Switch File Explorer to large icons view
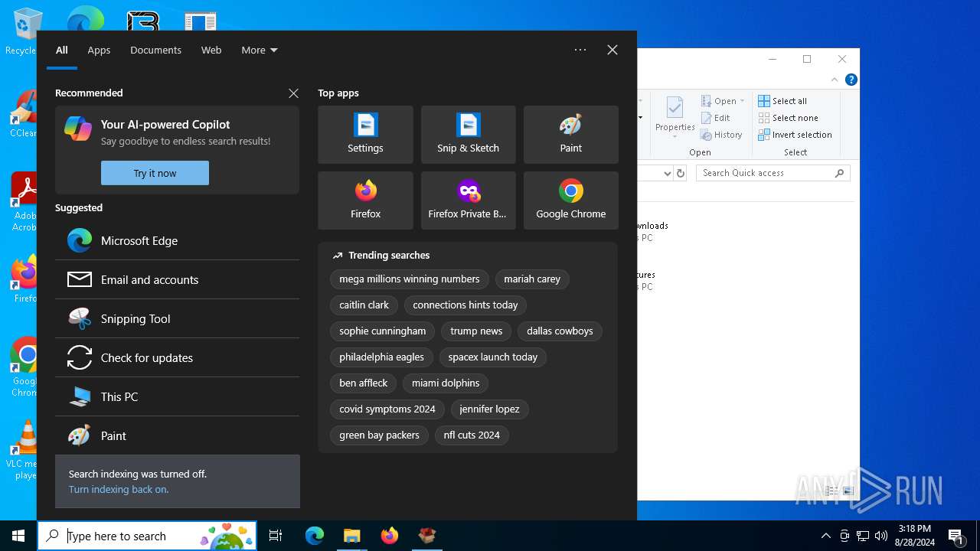Image resolution: width=980 pixels, height=551 pixels. pyautogui.click(x=848, y=491)
